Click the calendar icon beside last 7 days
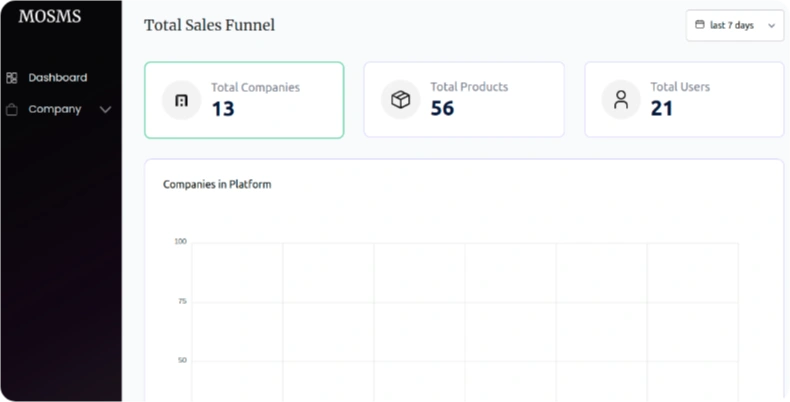Viewport: 790px width, 402px height. (700, 25)
